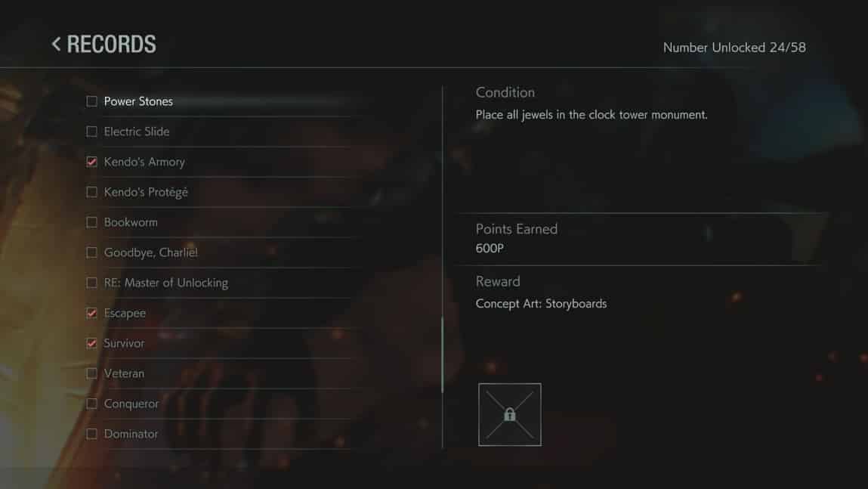
Task: Click the red checkmark next to Escapee
Action: pyautogui.click(x=92, y=313)
